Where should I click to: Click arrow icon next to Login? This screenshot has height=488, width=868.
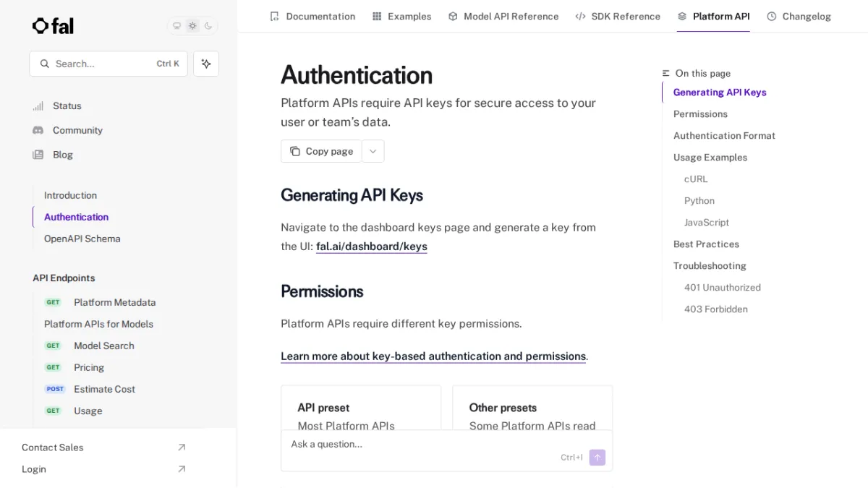point(182,469)
